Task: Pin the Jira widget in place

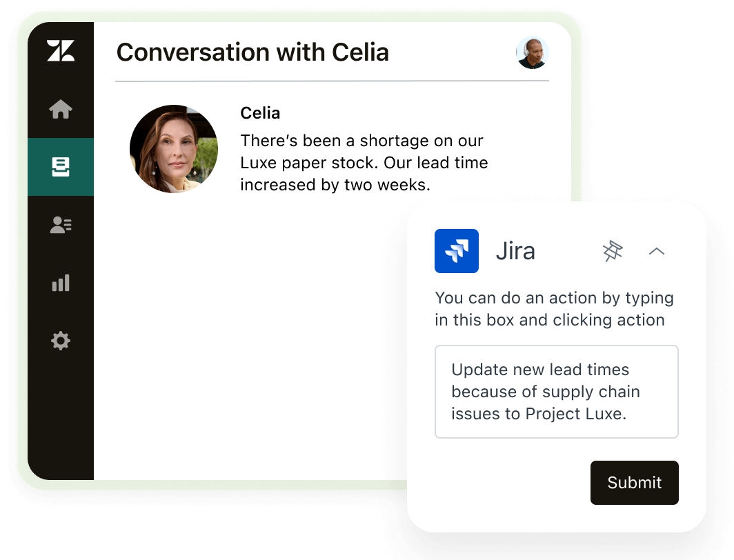Action: [613, 251]
